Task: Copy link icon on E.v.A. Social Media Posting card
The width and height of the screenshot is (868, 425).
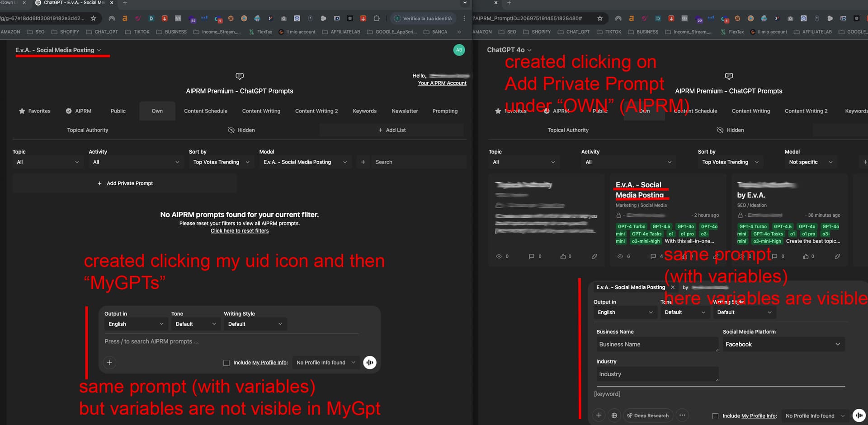Action: coord(716,257)
